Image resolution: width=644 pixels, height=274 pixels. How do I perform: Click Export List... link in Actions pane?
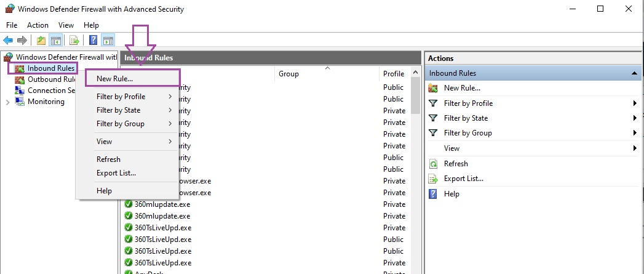(x=463, y=179)
